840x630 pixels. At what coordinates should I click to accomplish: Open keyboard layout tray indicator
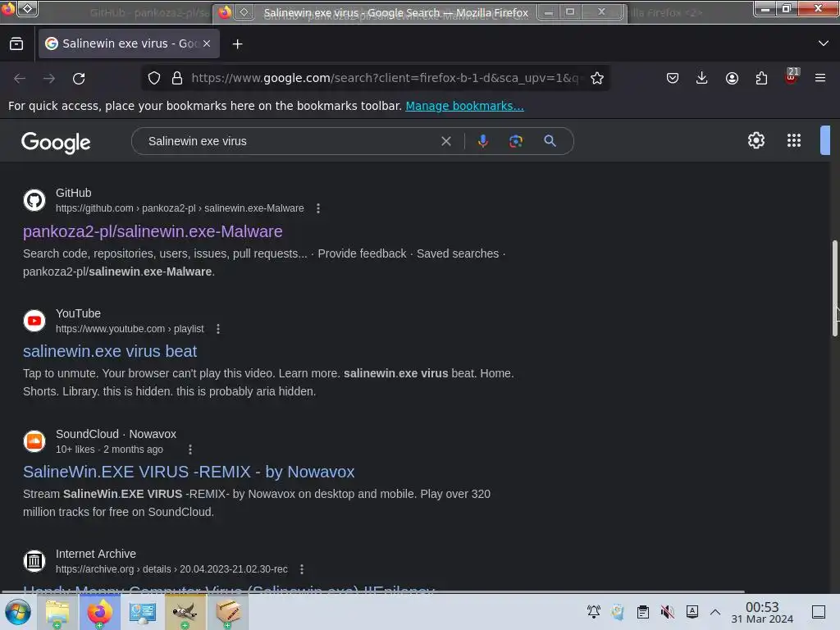pos(692,612)
